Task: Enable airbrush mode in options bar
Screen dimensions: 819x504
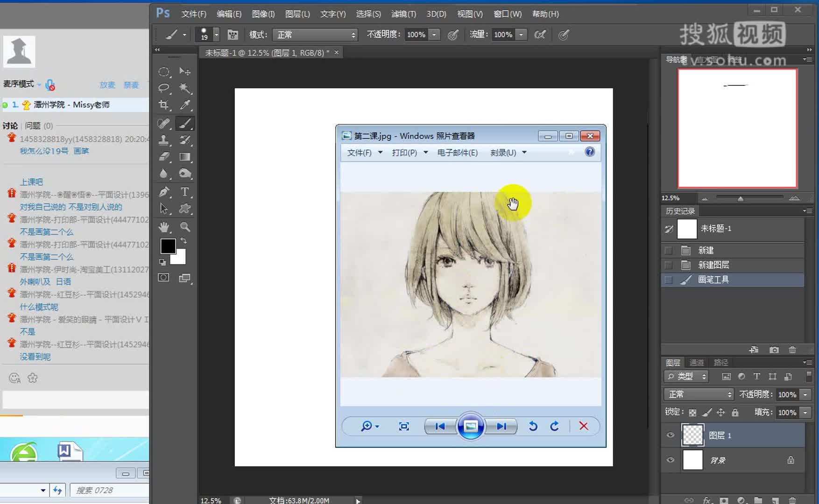Action: point(540,35)
